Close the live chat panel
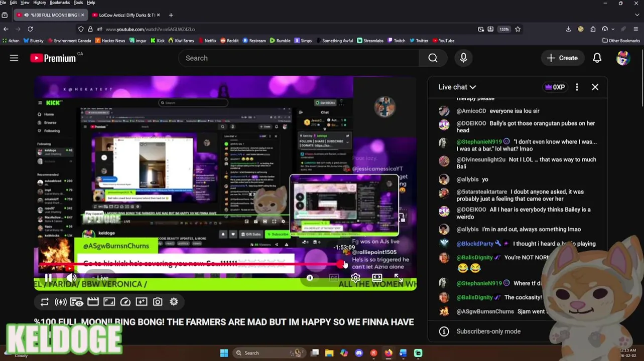The height and width of the screenshot is (361, 644). click(x=595, y=87)
